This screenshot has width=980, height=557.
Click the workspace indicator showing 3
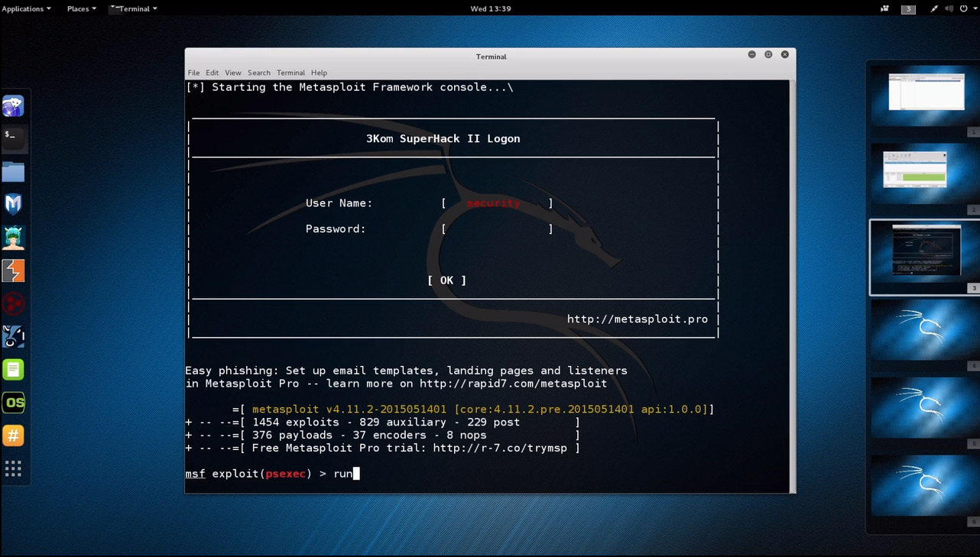pos(908,9)
